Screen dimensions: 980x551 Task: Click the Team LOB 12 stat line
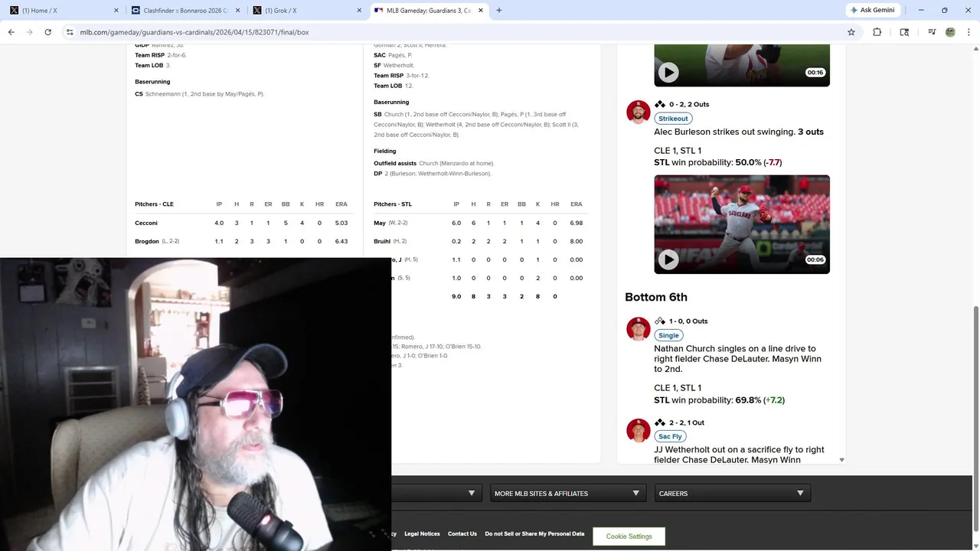coord(394,86)
